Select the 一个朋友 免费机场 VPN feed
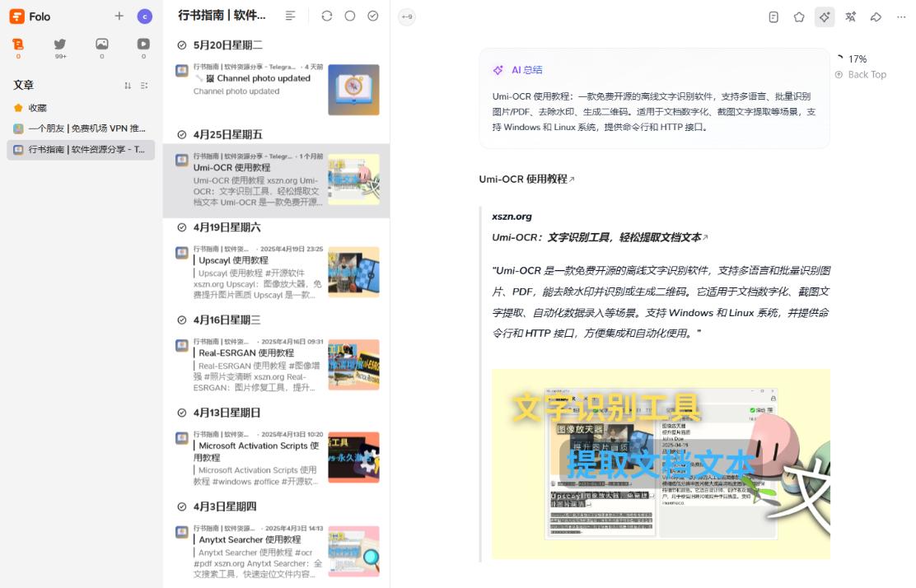 point(78,128)
